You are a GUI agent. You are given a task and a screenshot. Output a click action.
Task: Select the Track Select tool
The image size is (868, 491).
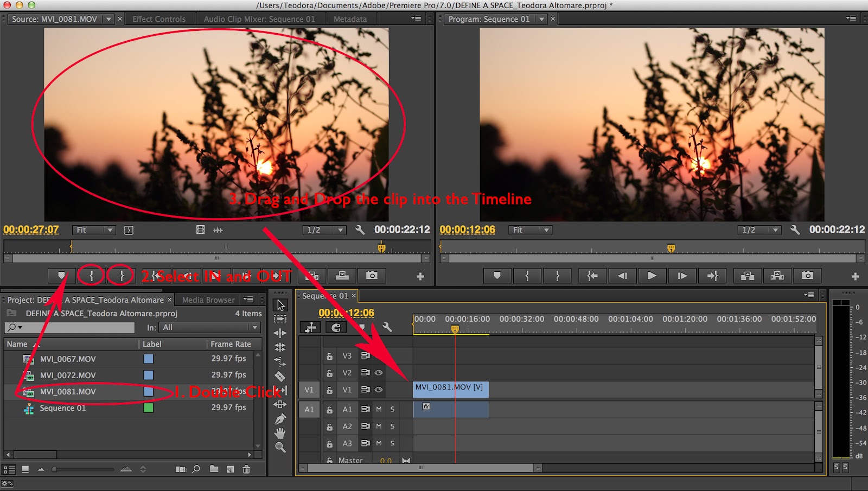click(x=280, y=319)
